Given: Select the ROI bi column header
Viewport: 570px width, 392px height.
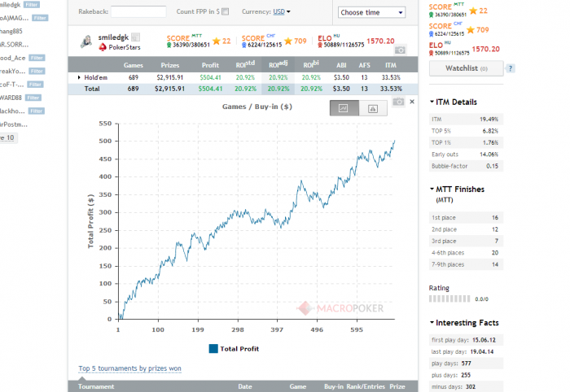Looking at the screenshot, I should coord(311,64).
